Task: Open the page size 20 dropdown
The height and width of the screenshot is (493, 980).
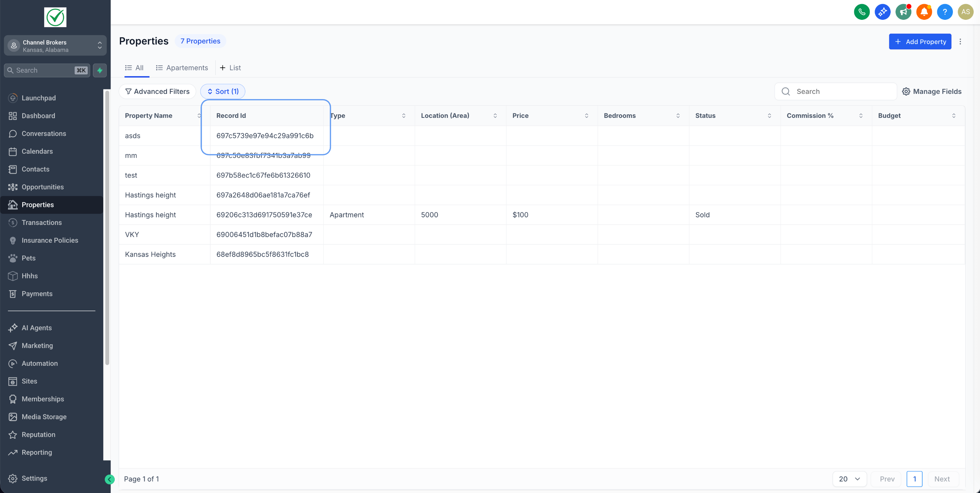Action: [x=849, y=479]
